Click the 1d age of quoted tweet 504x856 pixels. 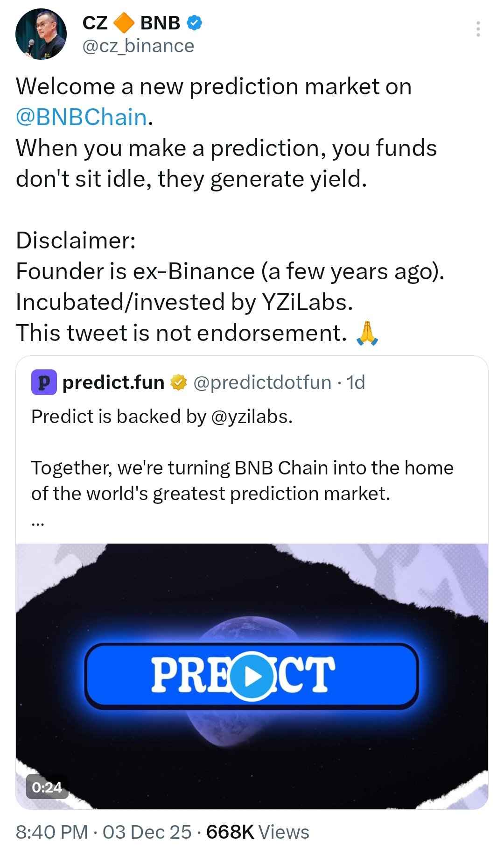[x=356, y=382]
